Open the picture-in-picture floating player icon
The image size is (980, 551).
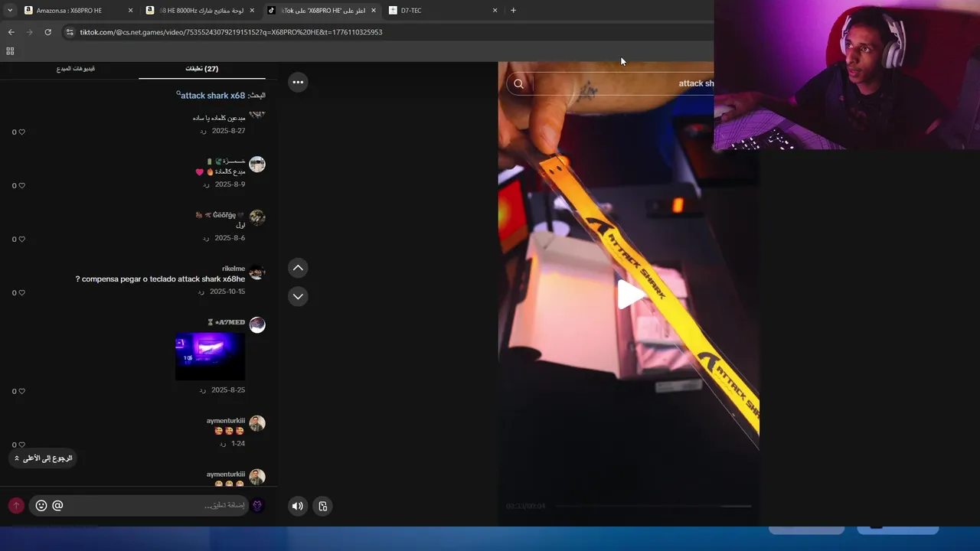(323, 506)
